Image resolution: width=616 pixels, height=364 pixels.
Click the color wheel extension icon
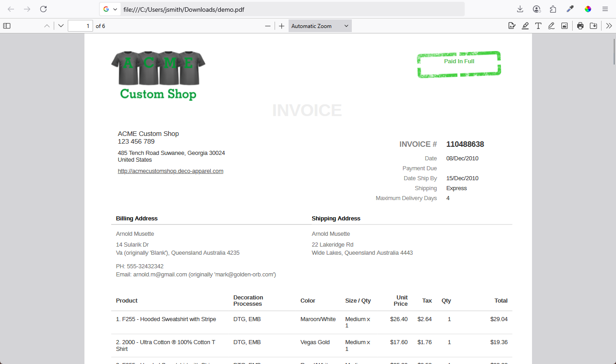(x=588, y=9)
